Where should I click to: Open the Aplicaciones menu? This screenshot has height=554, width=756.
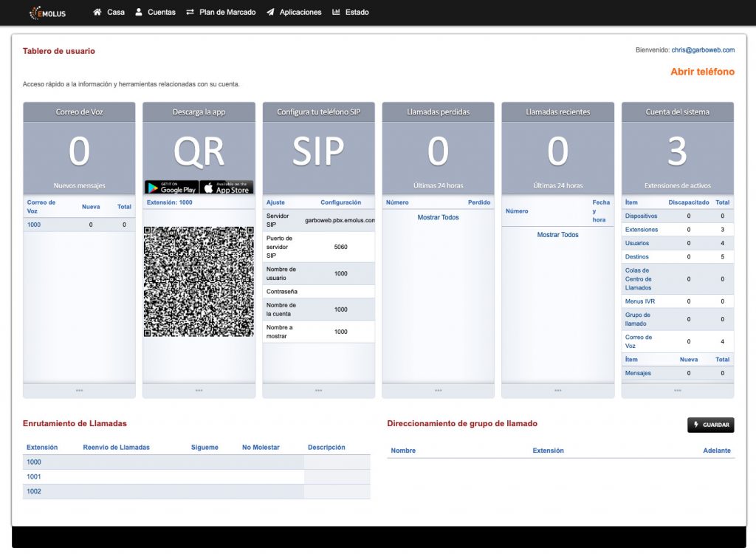(294, 12)
